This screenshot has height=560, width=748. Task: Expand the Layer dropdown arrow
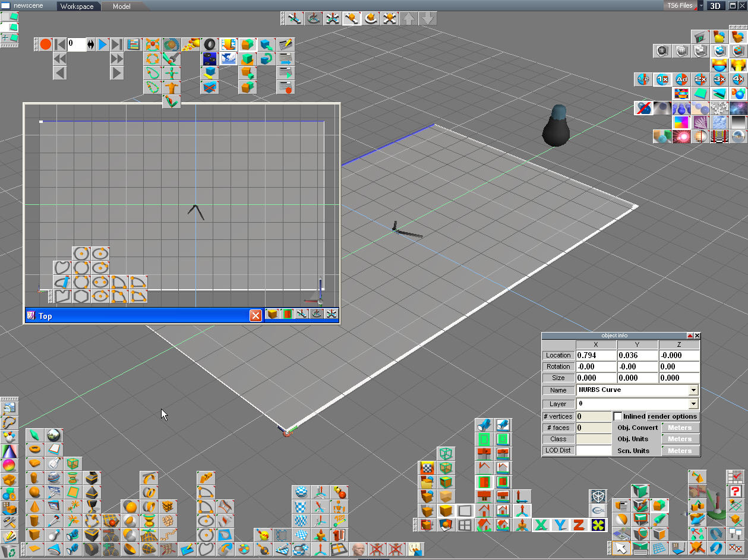tap(693, 404)
